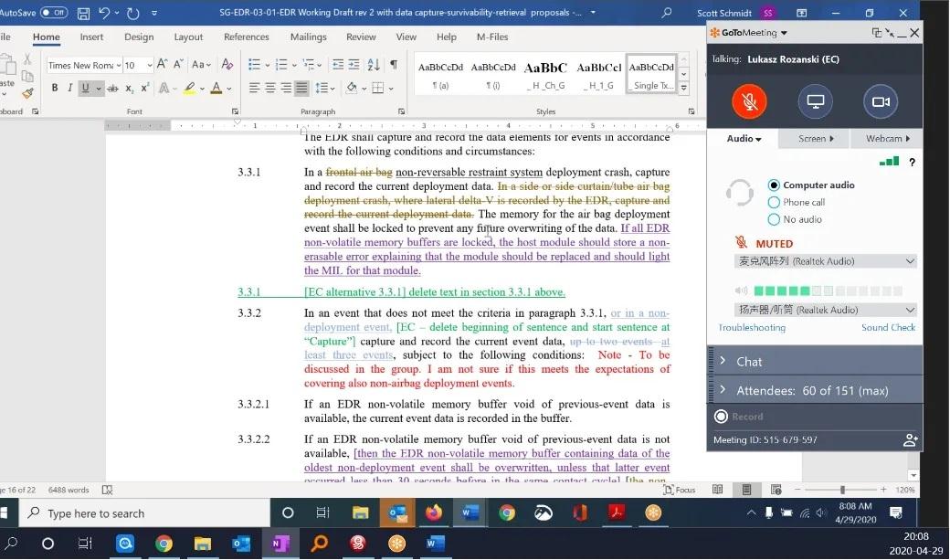
Task: Click the Save icon in title bar
Action: click(84, 14)
